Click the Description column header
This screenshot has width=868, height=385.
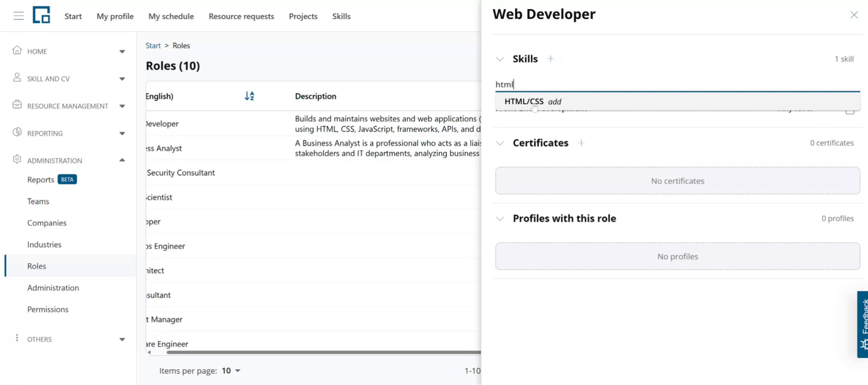[x=315, y=96]
